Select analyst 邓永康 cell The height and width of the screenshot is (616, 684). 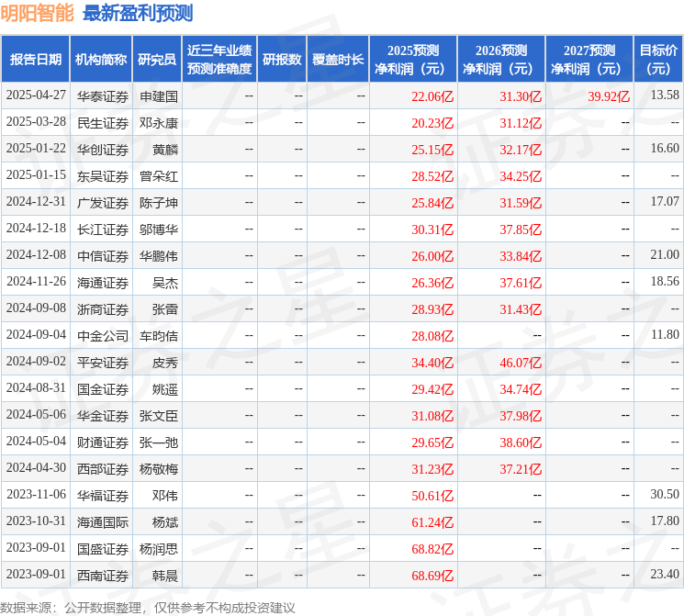pos(158,123)
